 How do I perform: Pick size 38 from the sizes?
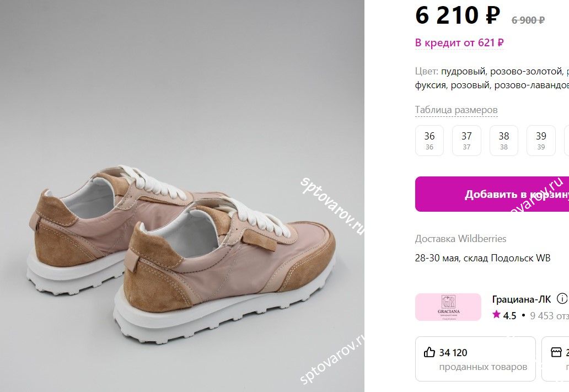(x=503, y=140)
